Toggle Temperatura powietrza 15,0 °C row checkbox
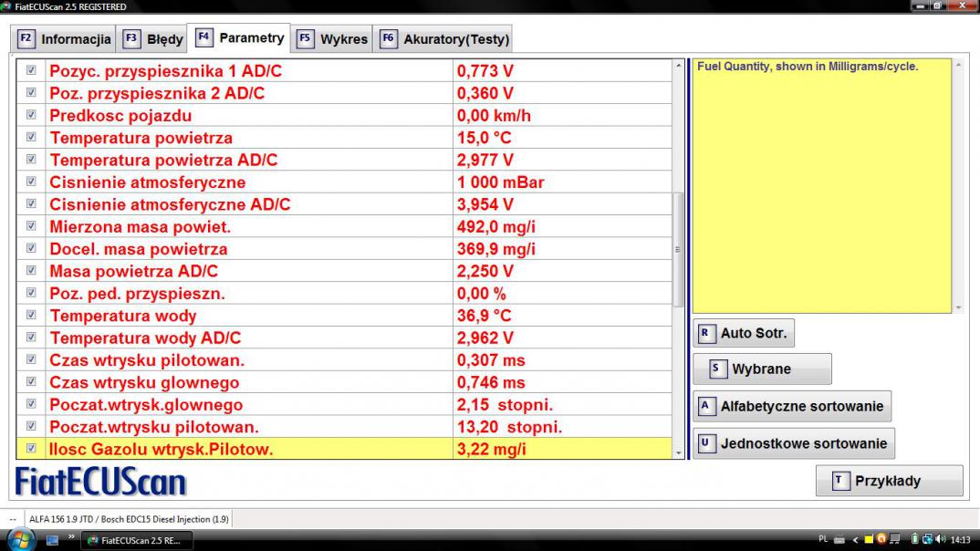The height and width of the screenshot is (551, 980). (x=31, y=138)
